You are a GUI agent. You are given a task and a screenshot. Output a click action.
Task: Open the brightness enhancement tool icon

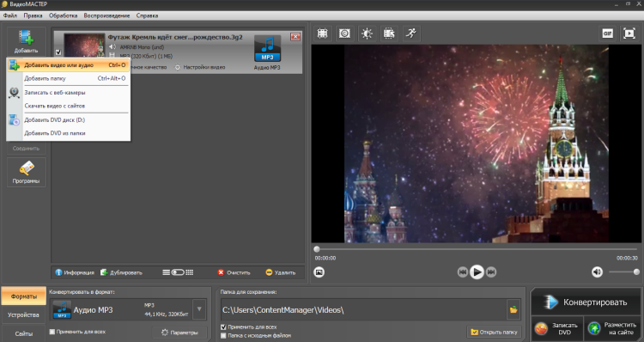(367, 34)
